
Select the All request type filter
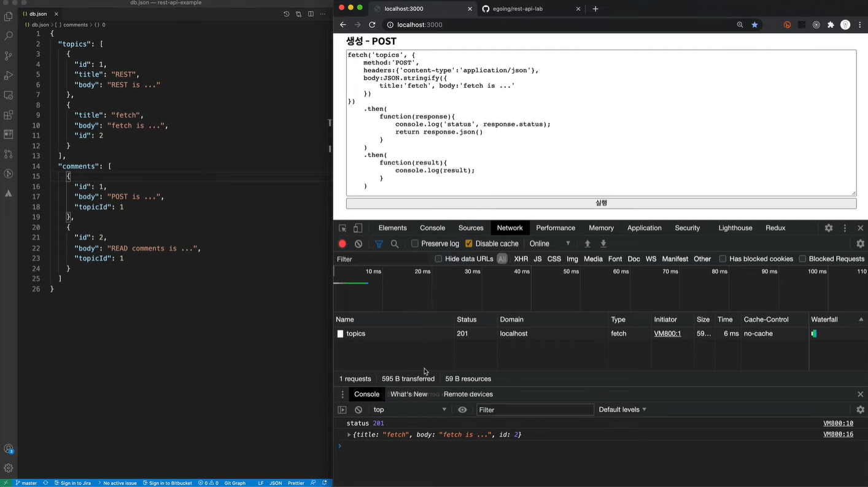pyautogui.click(x=502, y=259)
